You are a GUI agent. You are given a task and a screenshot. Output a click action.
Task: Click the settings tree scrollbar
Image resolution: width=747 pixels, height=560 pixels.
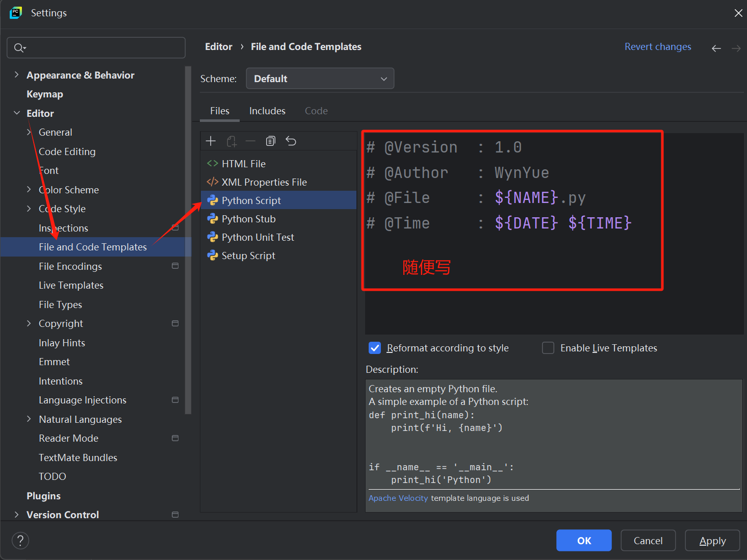pos(188,240)
